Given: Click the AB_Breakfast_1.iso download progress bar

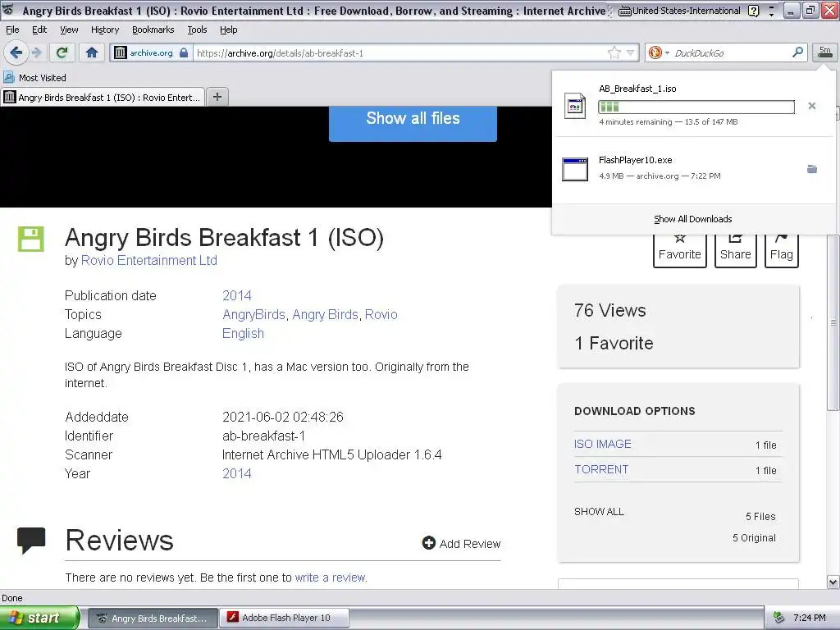Looking at the screenshot, I should pos(696,107).
